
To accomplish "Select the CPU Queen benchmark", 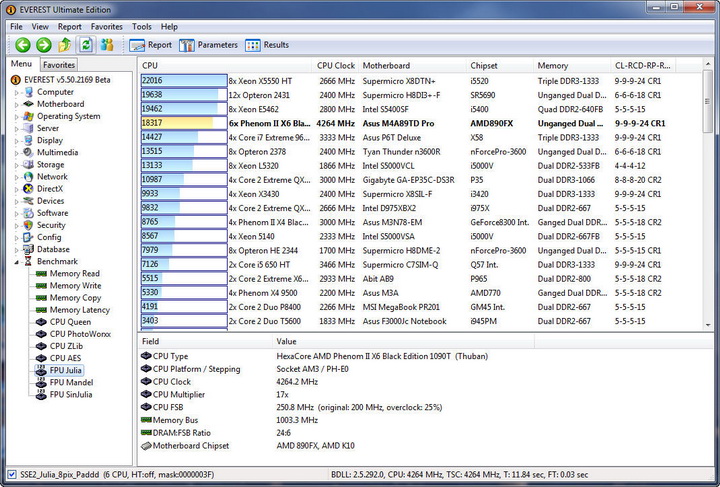I will pyautogui.click(x=70, y=322).
